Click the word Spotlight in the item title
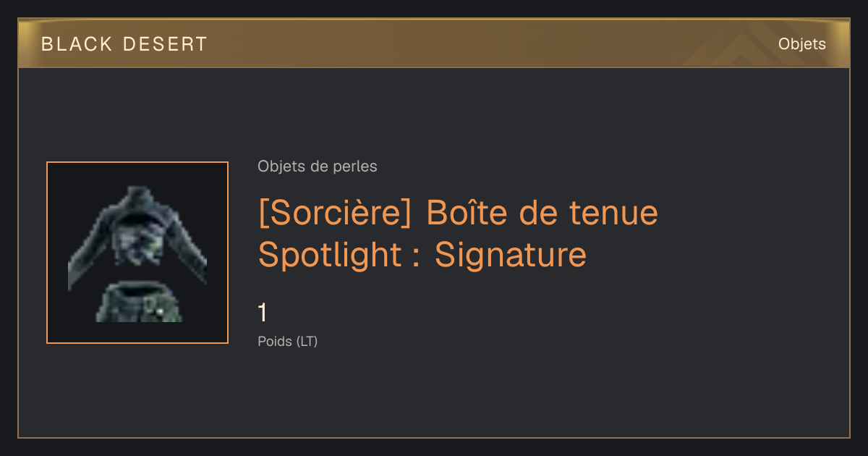868x456 pixels. point(329,256)
